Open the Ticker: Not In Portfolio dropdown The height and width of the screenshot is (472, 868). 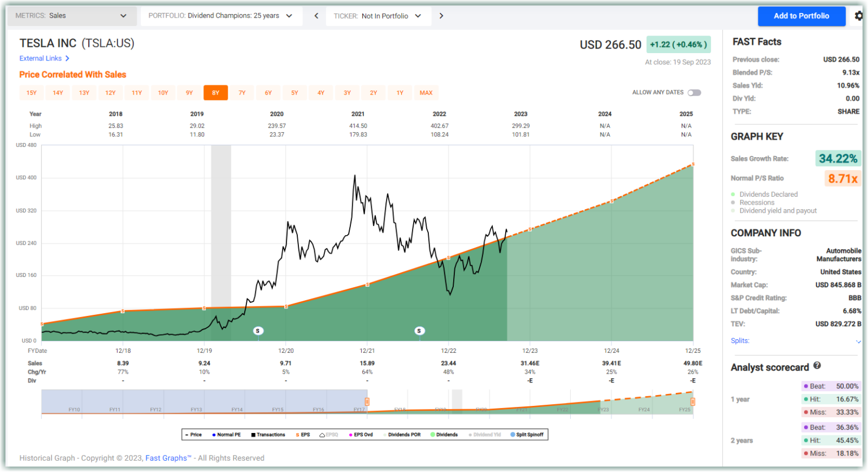(377, 16)
